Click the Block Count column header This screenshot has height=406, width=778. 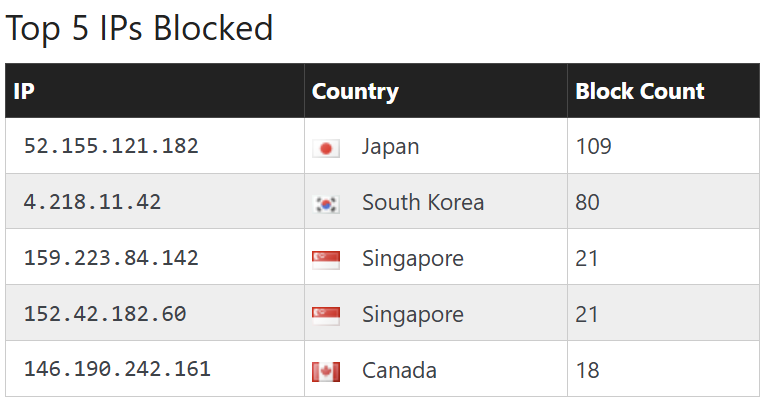pos(640,92)
